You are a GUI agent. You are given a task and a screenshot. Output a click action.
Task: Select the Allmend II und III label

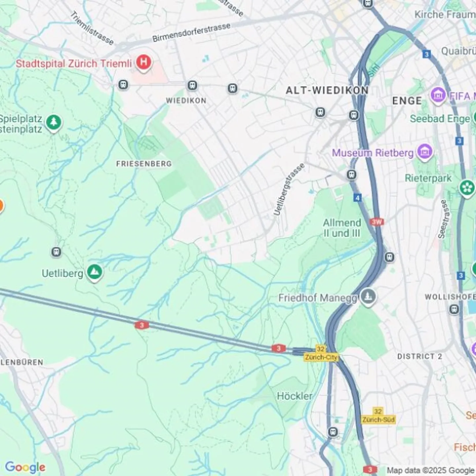(342, 228)
